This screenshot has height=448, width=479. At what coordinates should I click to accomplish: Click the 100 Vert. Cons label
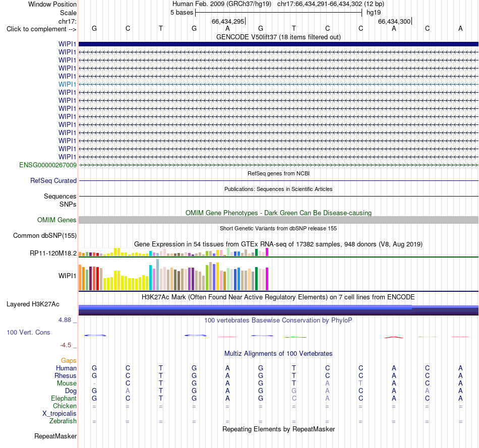pos(28,332)
